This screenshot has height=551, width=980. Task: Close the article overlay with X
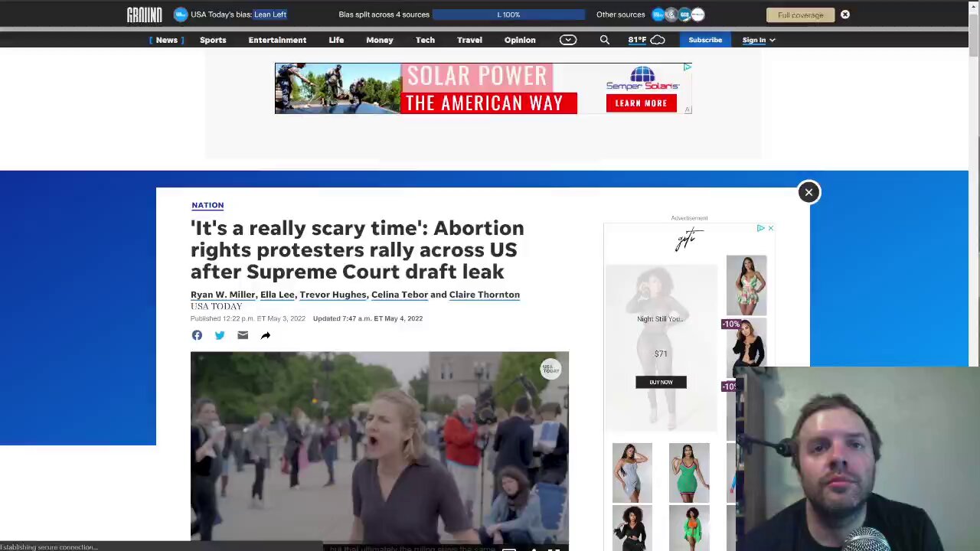click(808, 192)
